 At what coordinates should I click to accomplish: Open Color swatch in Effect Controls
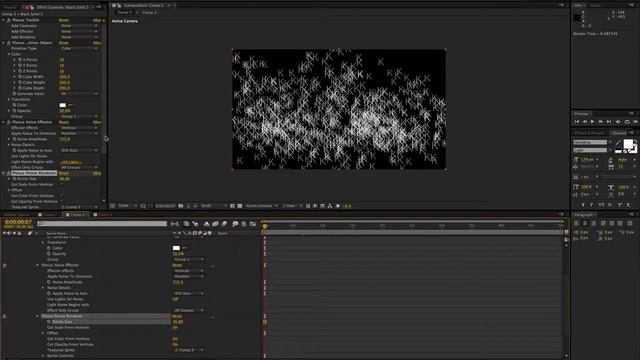pyautogui.click(x=63, y=105)
